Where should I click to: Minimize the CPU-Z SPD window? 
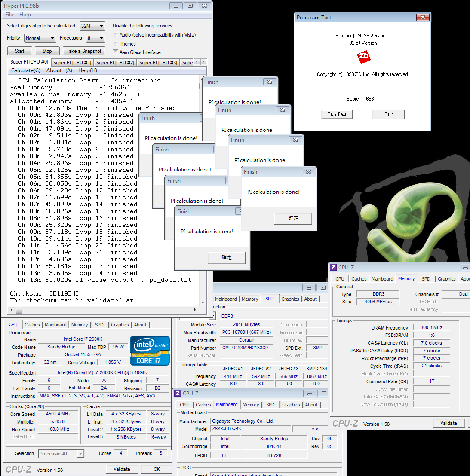[309, 288]
